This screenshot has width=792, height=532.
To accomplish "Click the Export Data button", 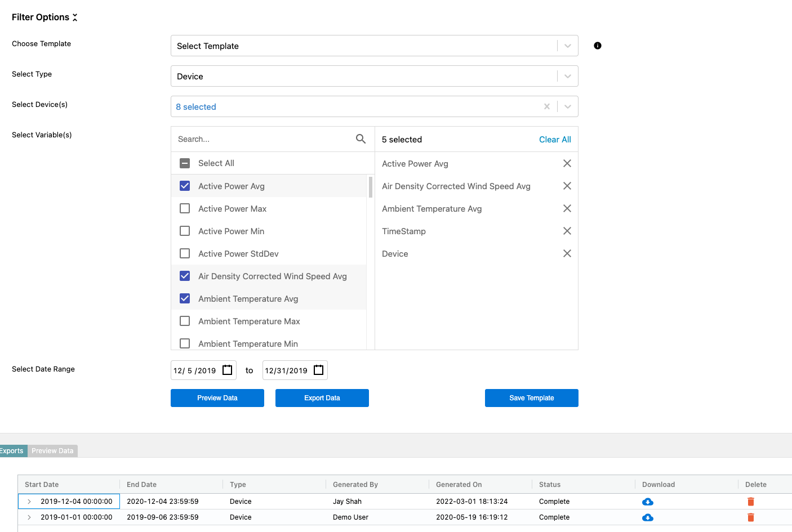I will [322, 398].
